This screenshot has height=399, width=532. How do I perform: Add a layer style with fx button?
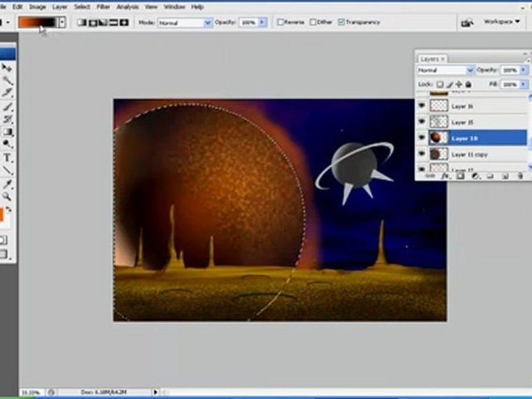(x=445, y=176)
